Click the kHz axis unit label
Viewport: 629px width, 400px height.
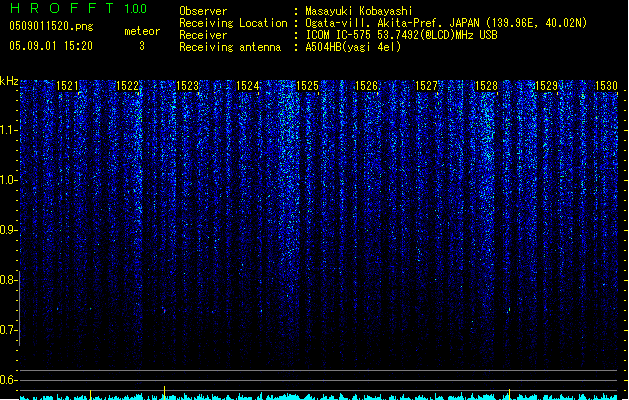tap(9, 81)
